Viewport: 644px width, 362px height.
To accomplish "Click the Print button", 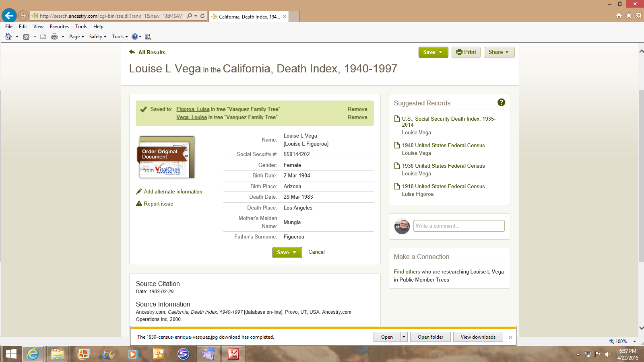I will pos(466,52).
